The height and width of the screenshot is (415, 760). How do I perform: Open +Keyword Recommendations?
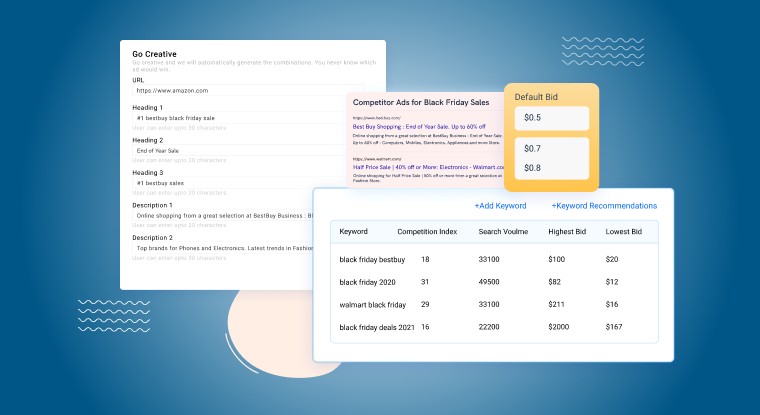[604, 205]
